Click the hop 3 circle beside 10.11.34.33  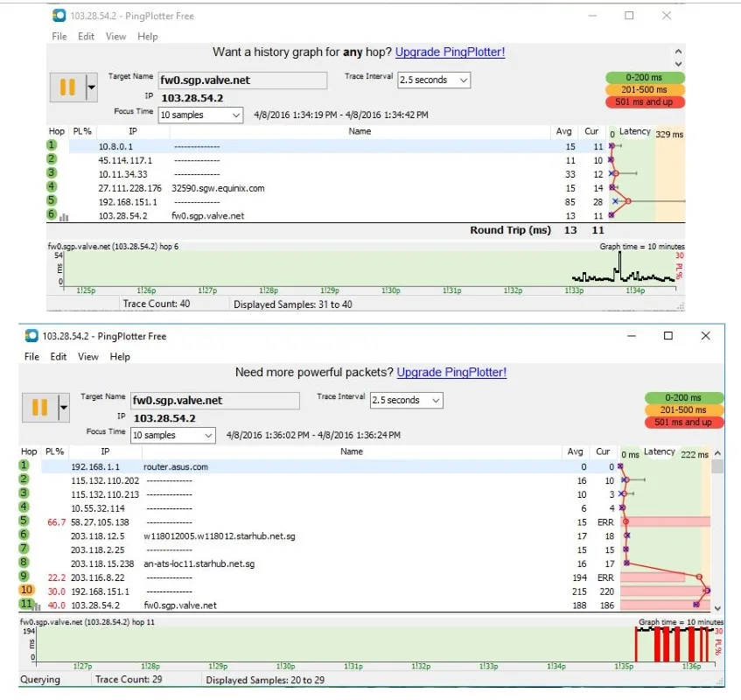[x=52, y=173]
